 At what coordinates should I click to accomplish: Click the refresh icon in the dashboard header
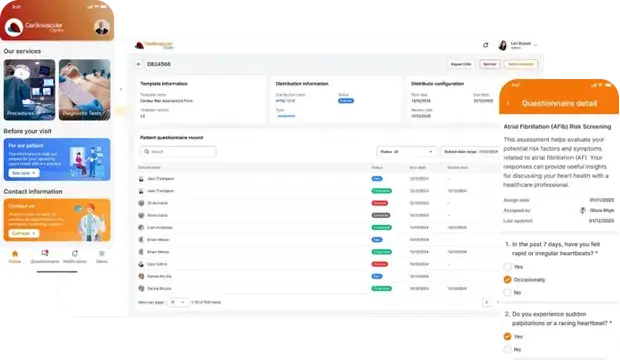click(486, 45)
